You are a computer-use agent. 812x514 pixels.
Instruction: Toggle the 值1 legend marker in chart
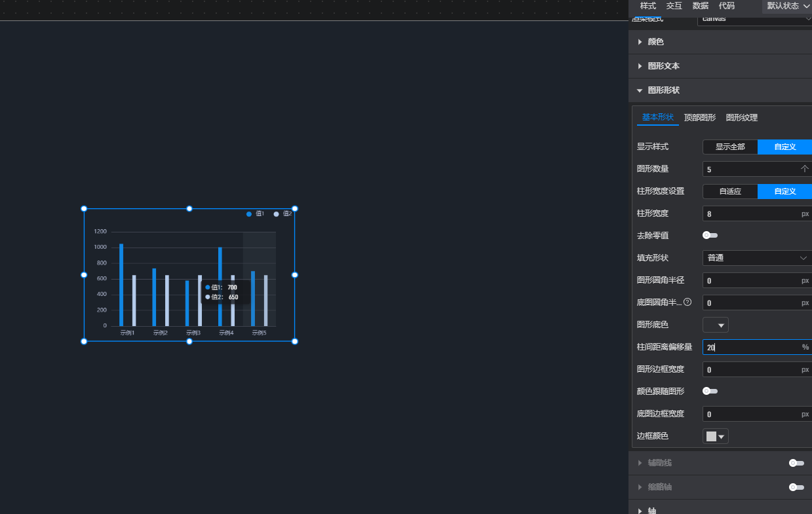pos(249,214)
